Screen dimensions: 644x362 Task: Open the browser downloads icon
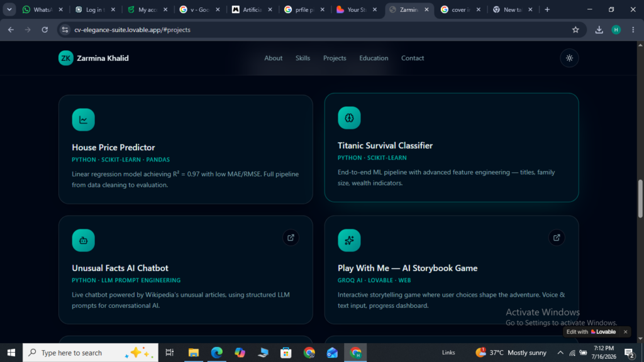click(x=599, y=30)
